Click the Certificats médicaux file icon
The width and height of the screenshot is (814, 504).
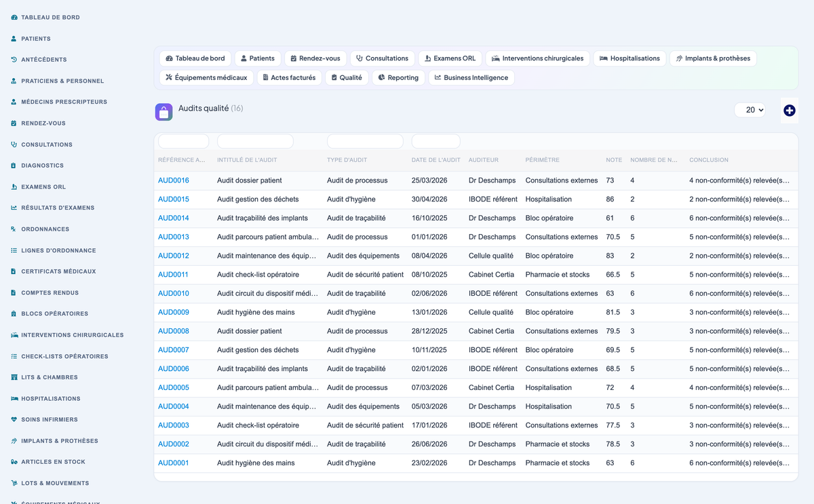pyautogui.click(x=14, y=271)
